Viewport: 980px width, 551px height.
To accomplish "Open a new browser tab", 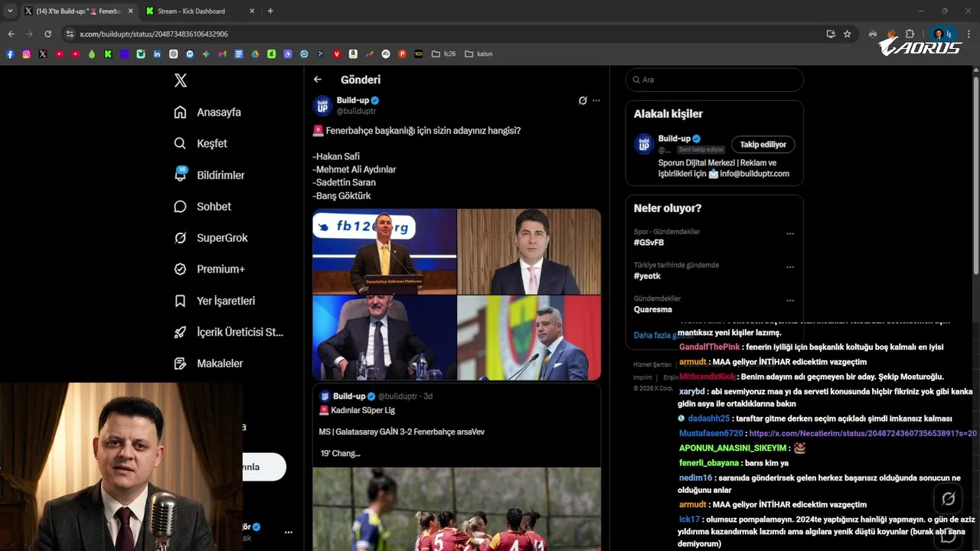I will [x=270, y=11].
